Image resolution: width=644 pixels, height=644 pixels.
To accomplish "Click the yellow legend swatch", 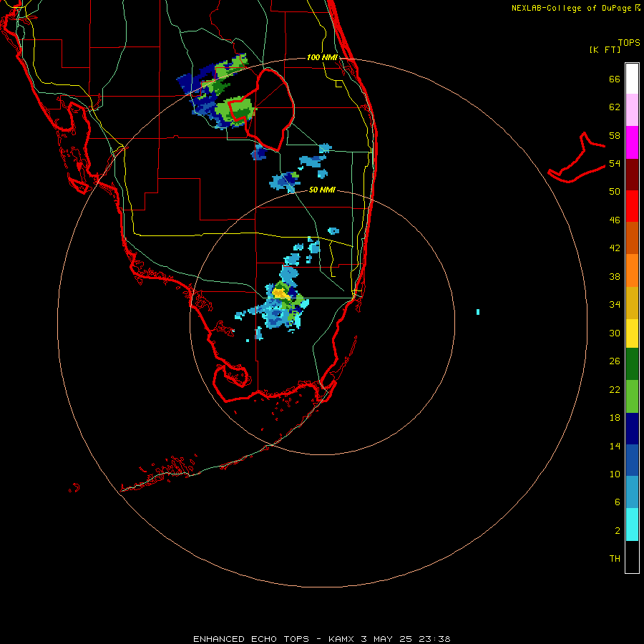I will click(632, 333).
